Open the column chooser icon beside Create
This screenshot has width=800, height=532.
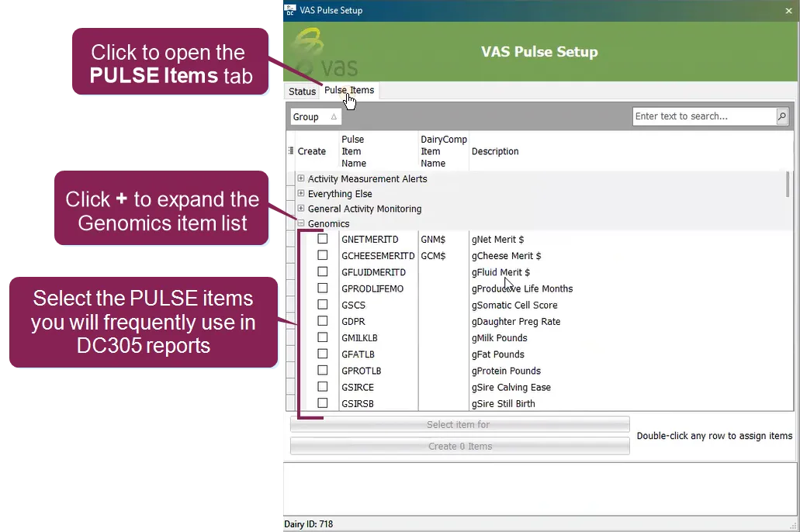coord(290,151)
